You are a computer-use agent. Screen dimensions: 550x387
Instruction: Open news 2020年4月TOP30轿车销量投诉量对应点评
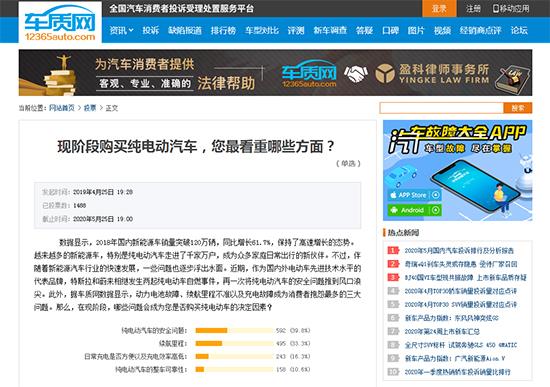click(x=461, y=291)
